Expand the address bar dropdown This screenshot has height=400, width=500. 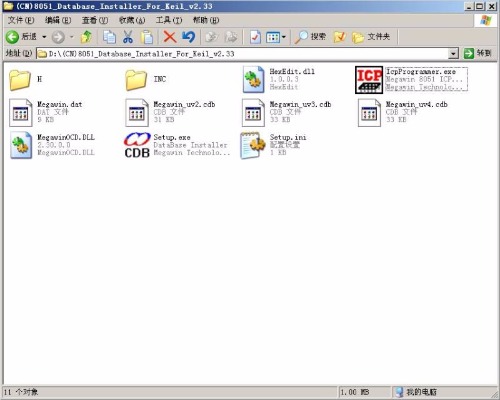coord(453,54)
